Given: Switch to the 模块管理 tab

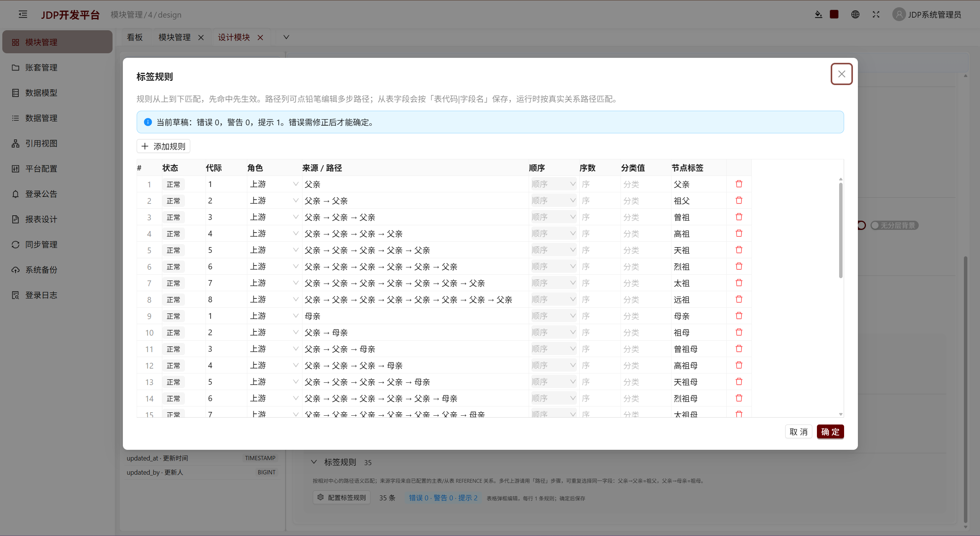Looking at the screenshot, I should [175, 37].
